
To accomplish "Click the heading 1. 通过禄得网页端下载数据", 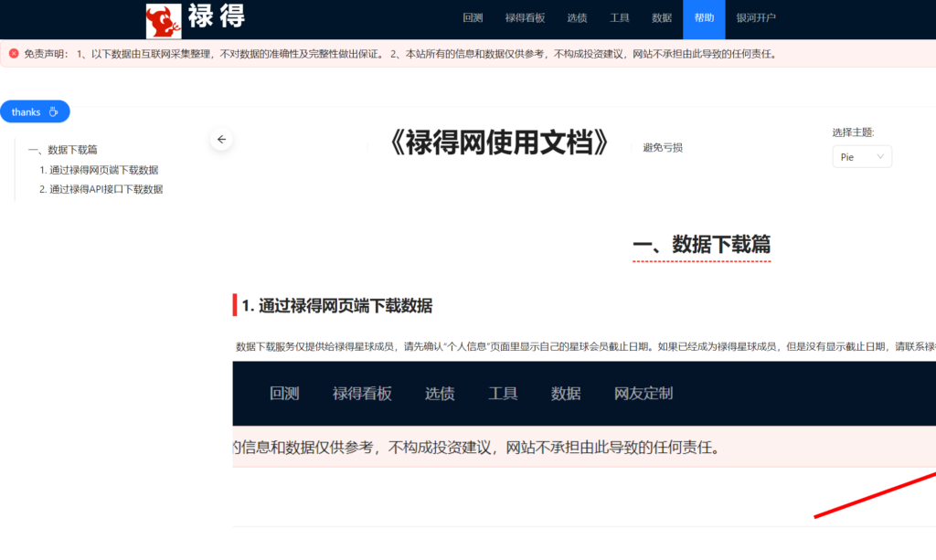I will (336, 305).
